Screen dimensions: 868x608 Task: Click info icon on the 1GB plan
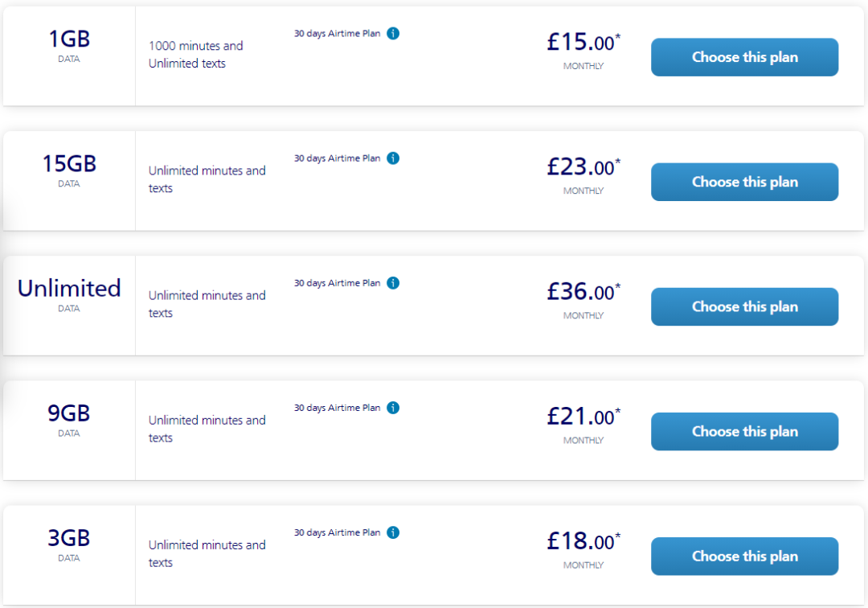[393, 34]
